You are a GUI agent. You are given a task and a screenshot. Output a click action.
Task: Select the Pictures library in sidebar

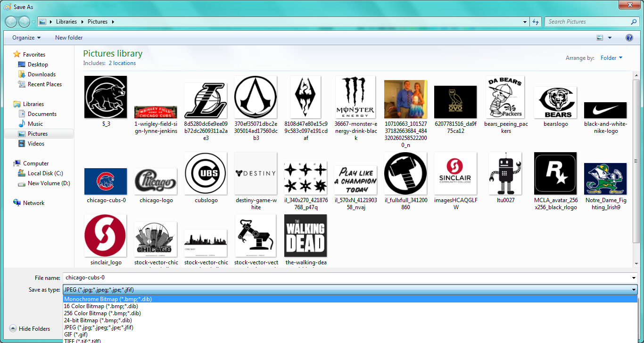point(39,134)
